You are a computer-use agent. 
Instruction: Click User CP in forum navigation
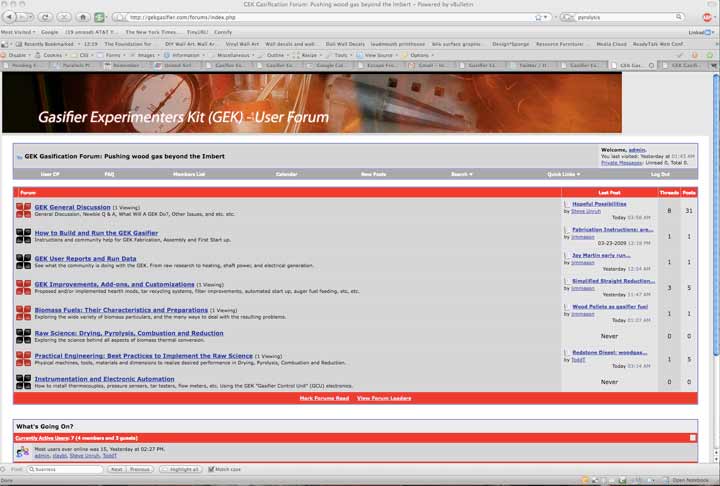[x=50, y=174]
